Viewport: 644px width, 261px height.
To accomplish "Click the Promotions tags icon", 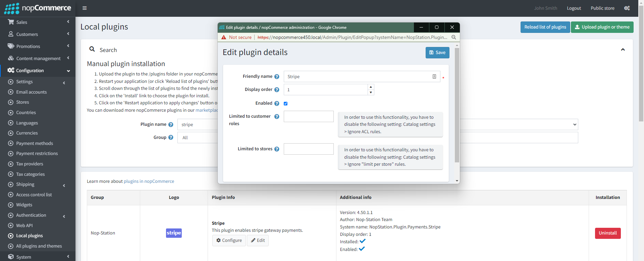I will [x=11, y=46].
